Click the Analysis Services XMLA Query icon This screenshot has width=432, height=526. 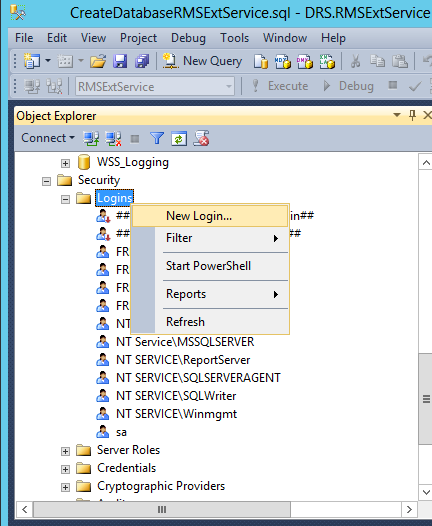327,62
